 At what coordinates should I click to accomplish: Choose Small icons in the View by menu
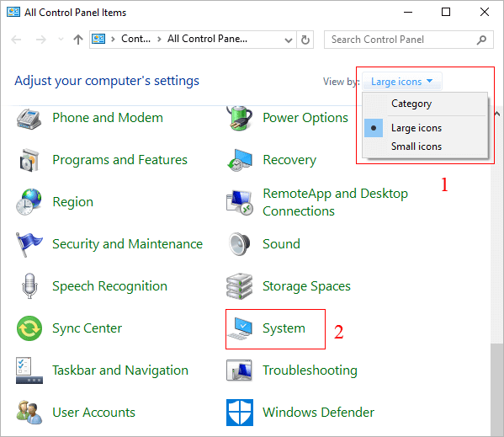pyautogui.click(x=425, y=147)
